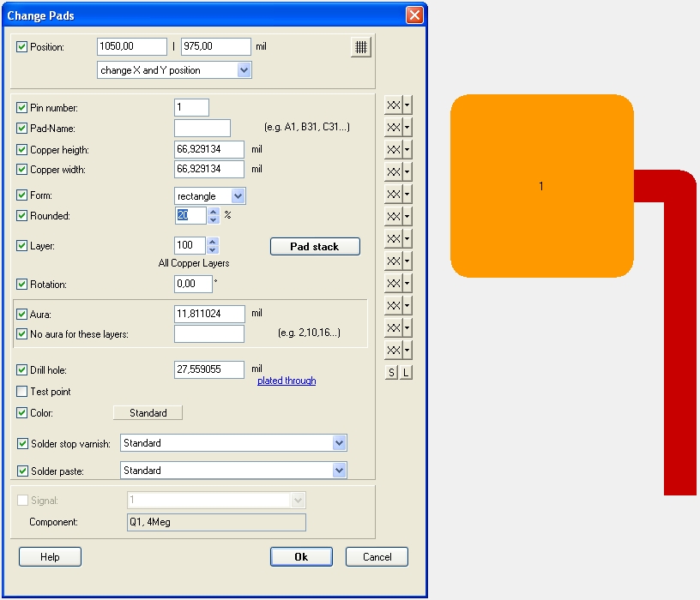700x600 pixels.
Task: Open the 'change X and Y position' dropdown
Action: 244,70
